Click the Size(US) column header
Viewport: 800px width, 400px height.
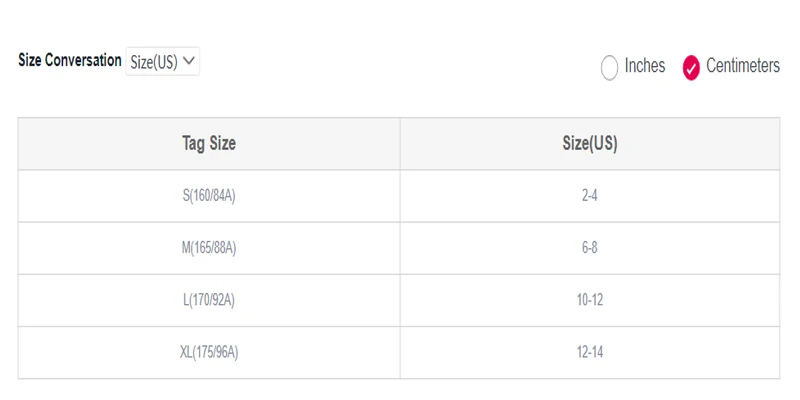590,144
